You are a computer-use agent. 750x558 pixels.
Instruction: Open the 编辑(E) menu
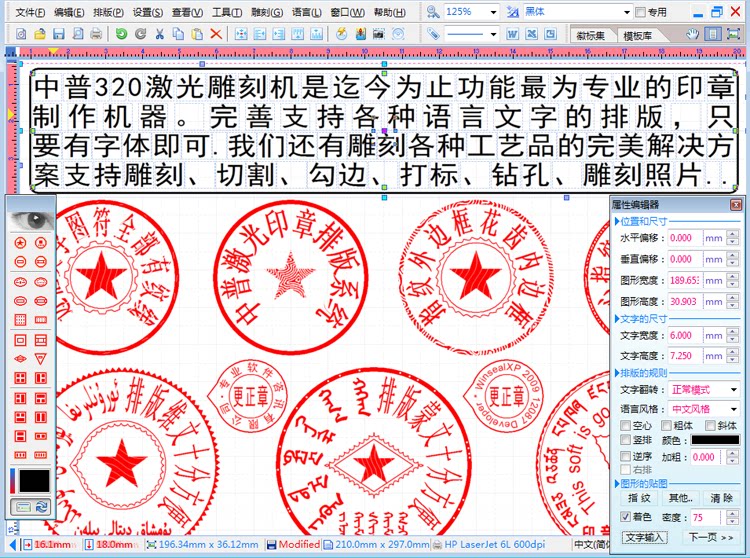[x=69, y=12]
